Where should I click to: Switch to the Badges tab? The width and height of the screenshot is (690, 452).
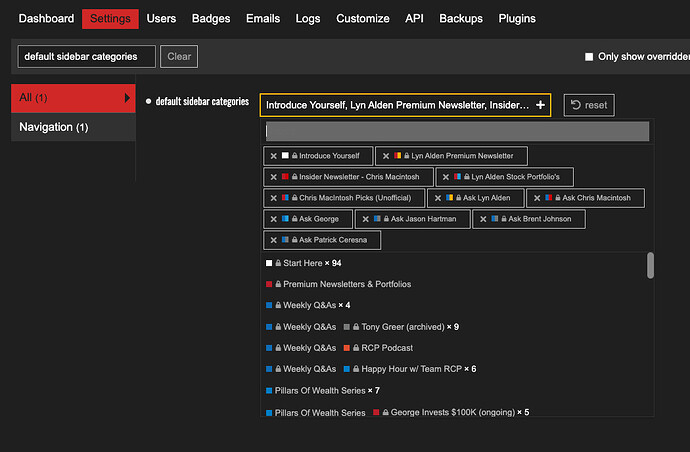tap(211, 18)
